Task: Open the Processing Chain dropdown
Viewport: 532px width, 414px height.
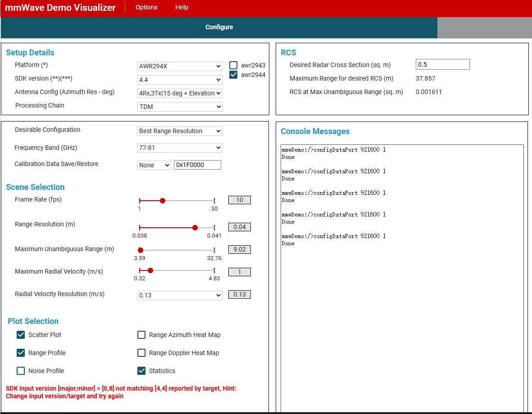Action: point(180,107)
